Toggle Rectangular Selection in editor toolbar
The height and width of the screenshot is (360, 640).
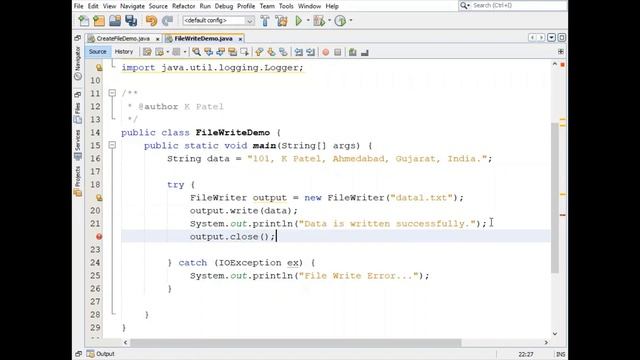[x=244, y=52]
